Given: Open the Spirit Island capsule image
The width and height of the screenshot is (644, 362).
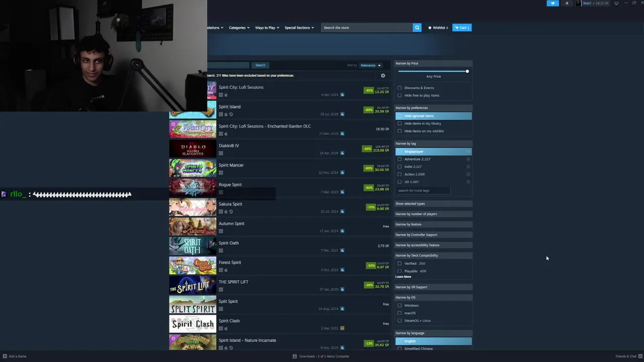Looking at the screenshot, I should (193, 110).
